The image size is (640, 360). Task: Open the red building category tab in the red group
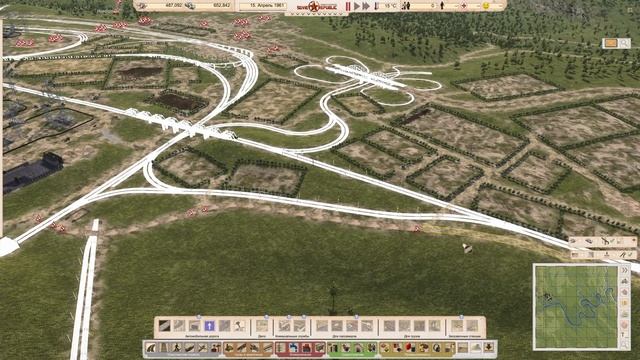coord(306,348)
